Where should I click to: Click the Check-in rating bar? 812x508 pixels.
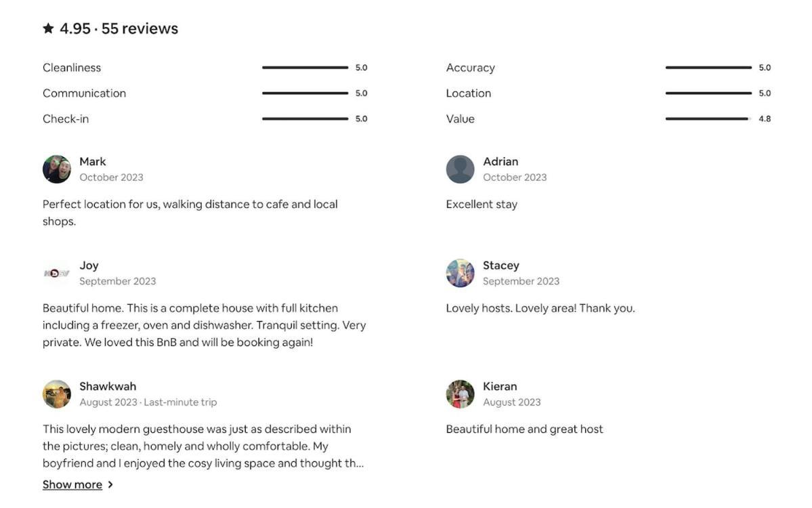pos(305,119)
